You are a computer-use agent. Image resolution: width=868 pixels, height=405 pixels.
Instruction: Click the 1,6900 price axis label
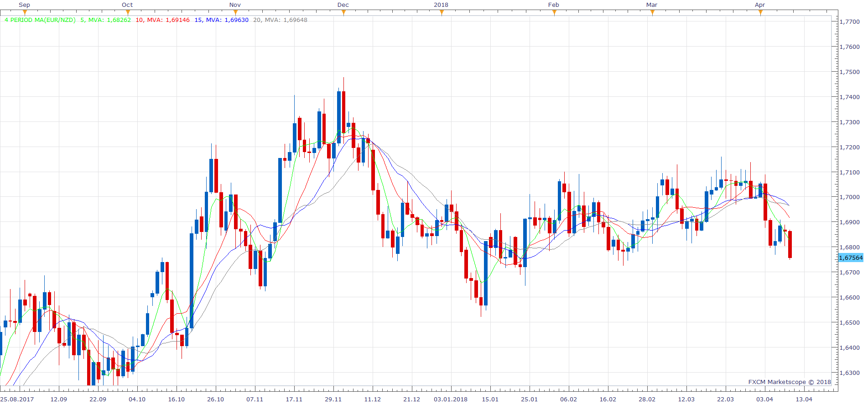click(x=849, y=222)
